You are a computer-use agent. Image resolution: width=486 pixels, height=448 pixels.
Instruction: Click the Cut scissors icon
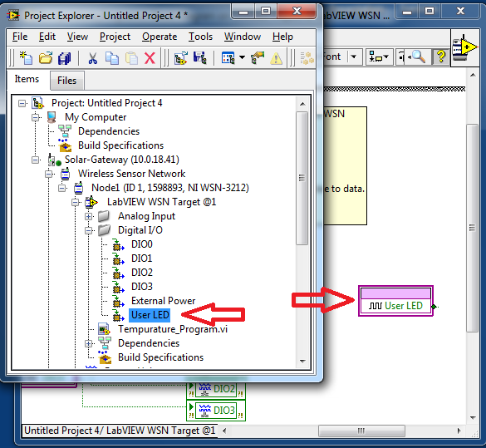92,58
